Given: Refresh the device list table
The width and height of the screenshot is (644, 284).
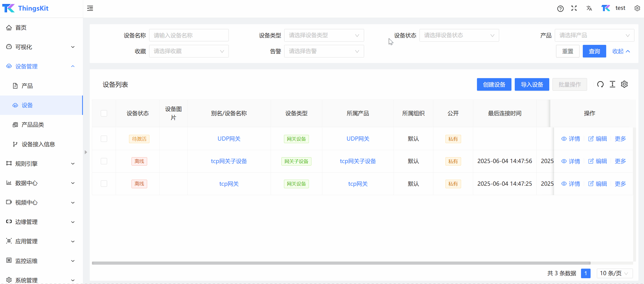Looking at the screenshot, I should pyautogui.click(x=600, y=84).
